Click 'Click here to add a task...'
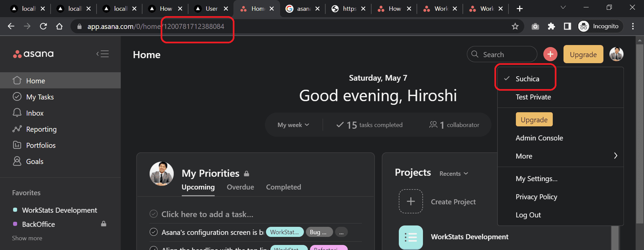The image size is (644, 250). coord(207,214)
